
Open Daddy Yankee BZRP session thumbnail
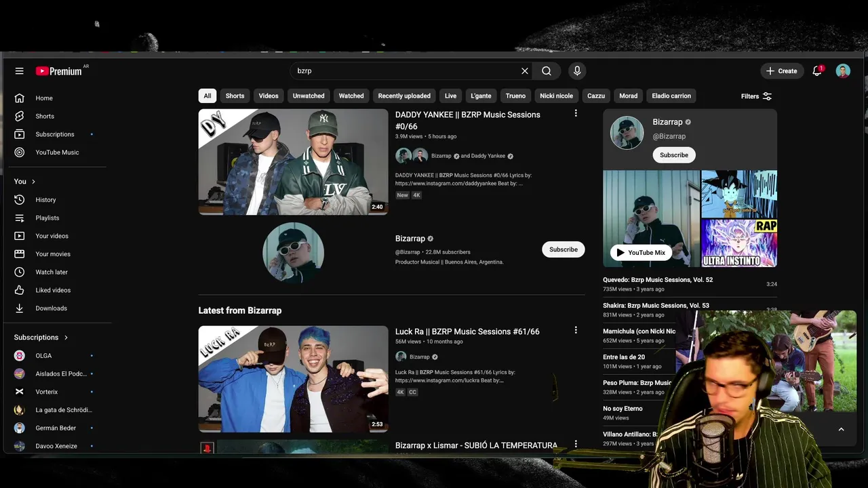293,162
